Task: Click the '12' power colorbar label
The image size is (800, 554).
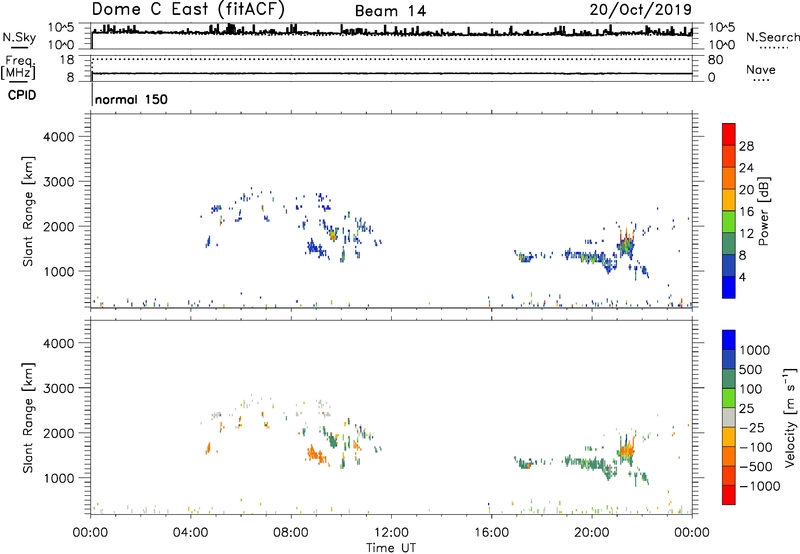Action: pos(746,234)
